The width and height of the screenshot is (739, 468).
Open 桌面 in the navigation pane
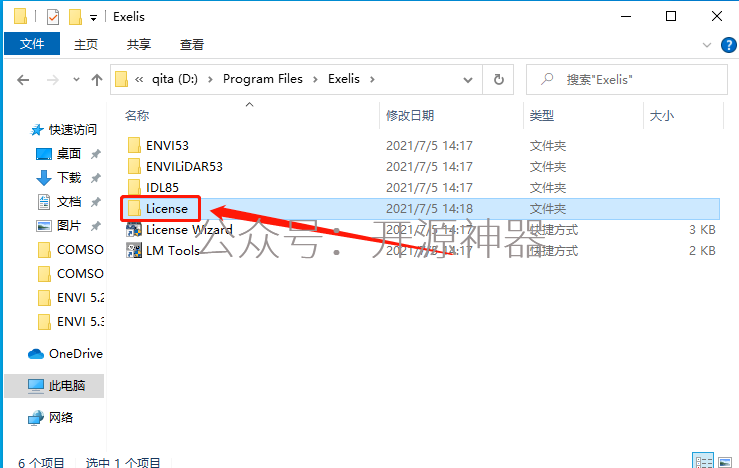click(x=69, y=154)
